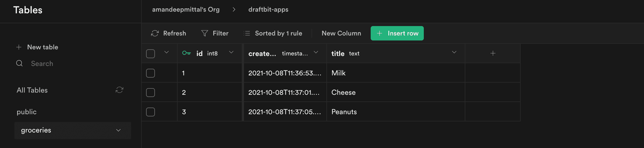Image resolution: width=644 pixels, height=148 pixels.
Task: Expand the title column options chevron
Action: click(454, 52)
